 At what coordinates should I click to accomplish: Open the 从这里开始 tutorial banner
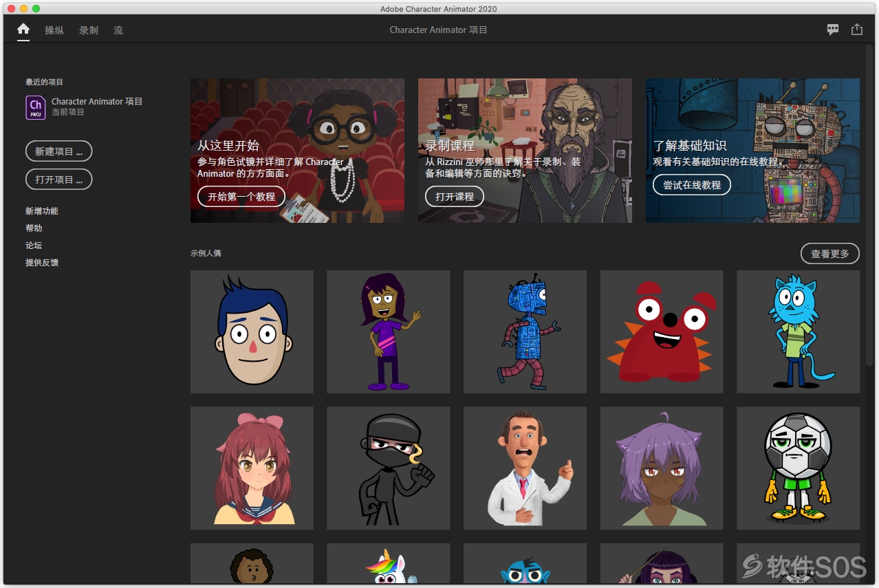297,151
